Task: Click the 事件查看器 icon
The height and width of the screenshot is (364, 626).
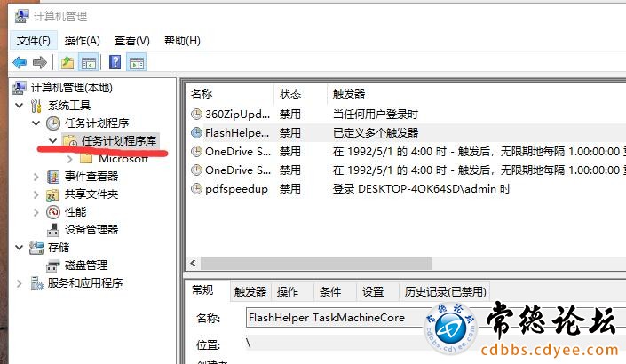Action: pos(53,177)
